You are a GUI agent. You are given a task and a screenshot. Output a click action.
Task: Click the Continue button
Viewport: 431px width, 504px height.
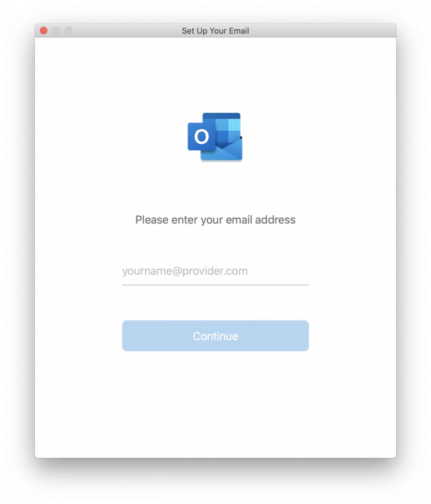tap(215, 336)
